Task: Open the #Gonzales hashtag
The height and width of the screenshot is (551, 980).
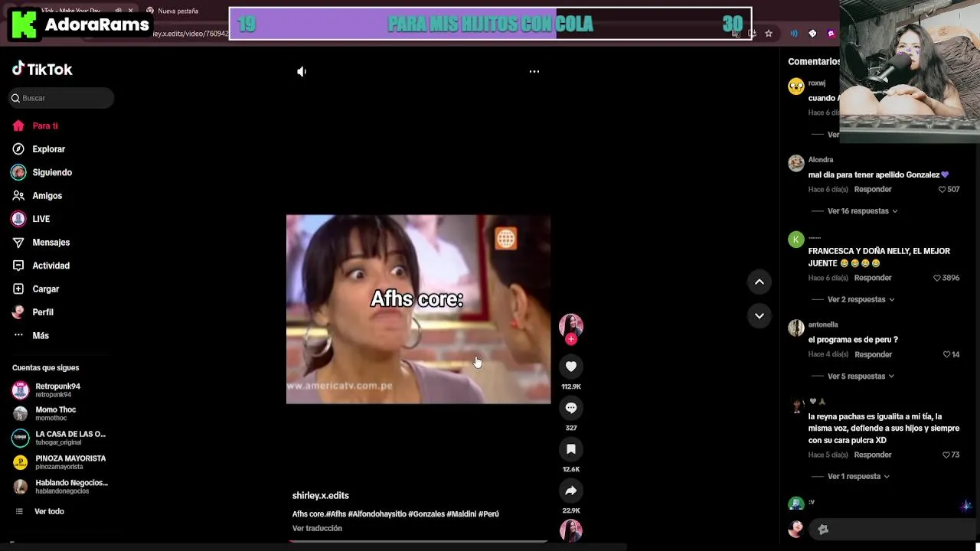Action: (426, 514)
